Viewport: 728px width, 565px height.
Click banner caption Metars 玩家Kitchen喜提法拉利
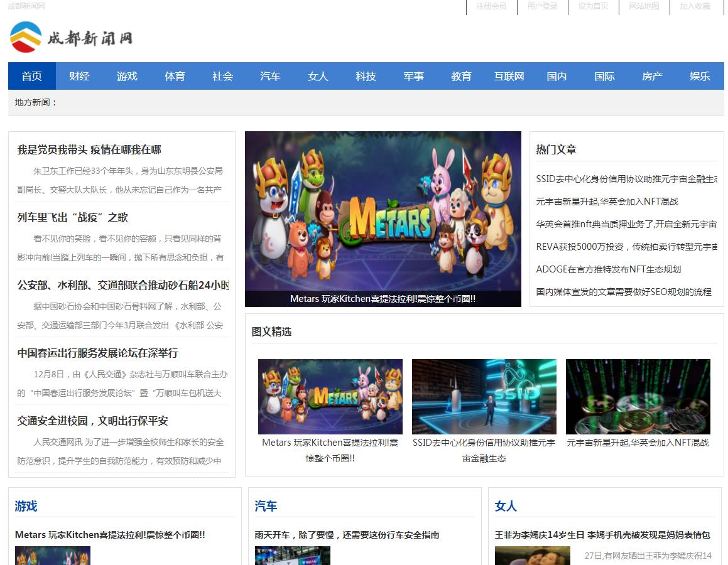[x=383, y=299]
